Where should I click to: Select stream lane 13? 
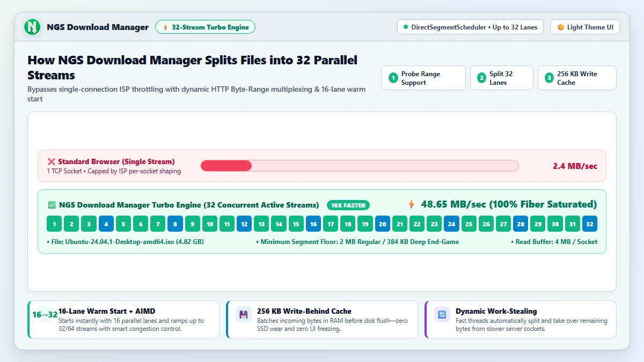[x=261, y=224]
